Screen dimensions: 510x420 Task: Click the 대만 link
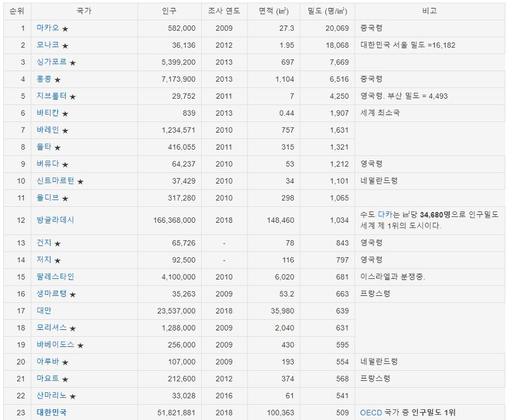coord(44,311)
